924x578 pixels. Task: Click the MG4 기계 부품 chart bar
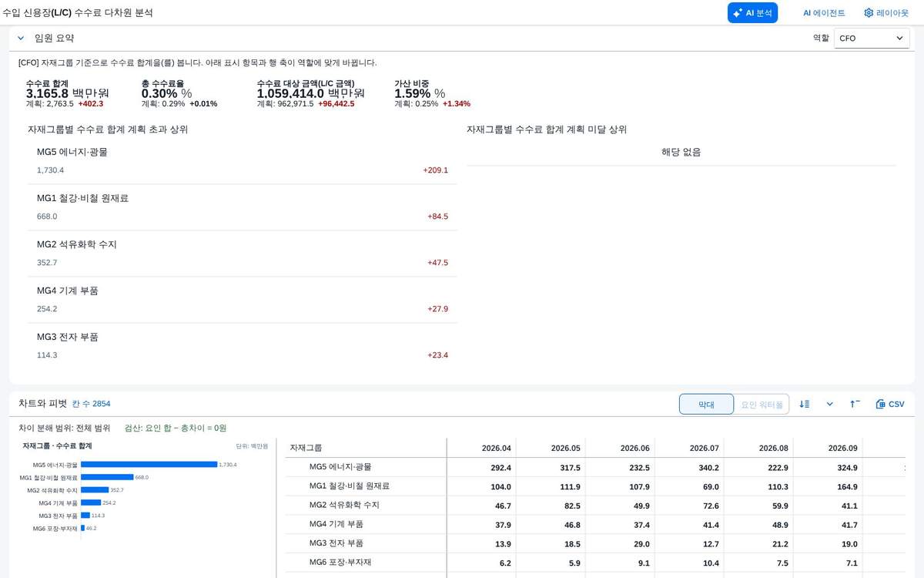click(x=91, y=502)
